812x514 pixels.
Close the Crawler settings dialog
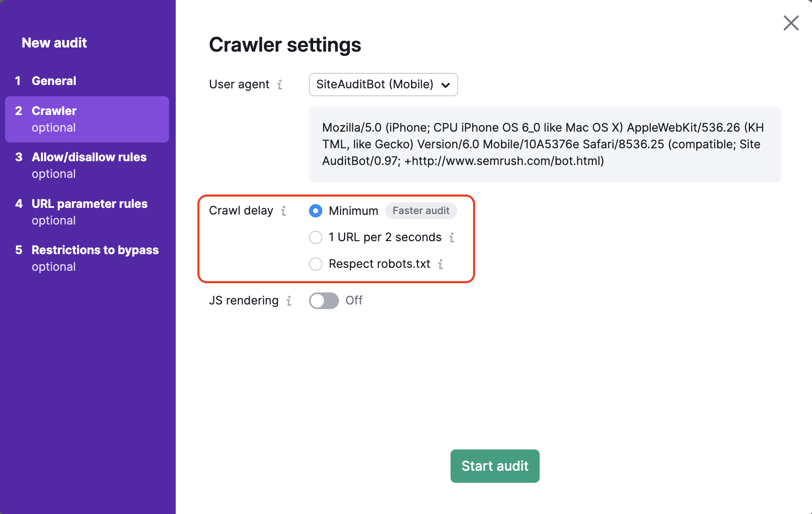coord(790,23)
